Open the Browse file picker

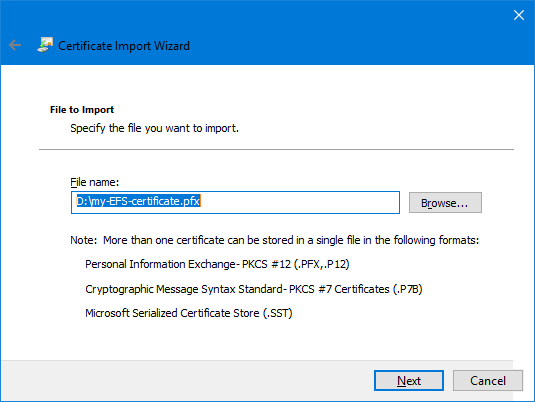445,203
